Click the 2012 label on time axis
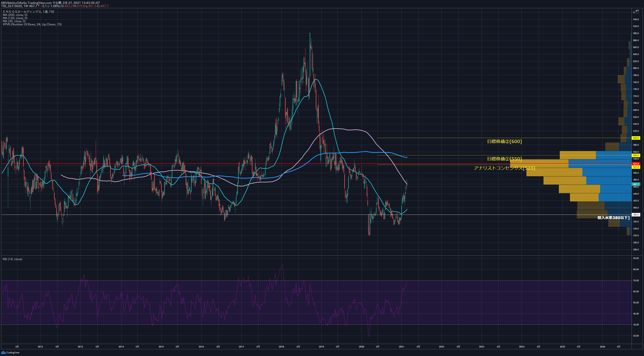Screen dimensions: 644x356 [40, 347]
